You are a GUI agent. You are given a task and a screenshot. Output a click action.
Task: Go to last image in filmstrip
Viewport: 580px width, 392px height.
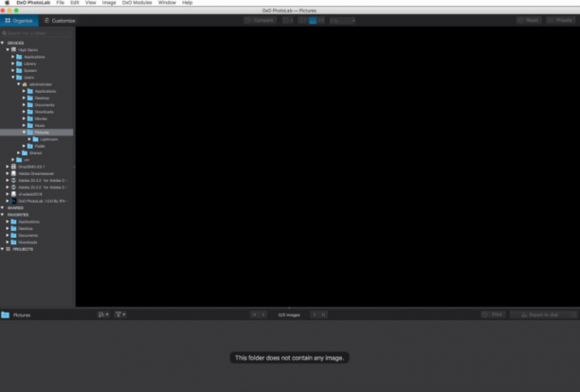point(324,314)
